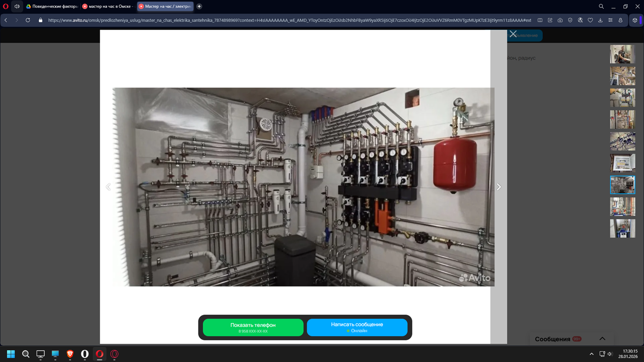Open the privacy protection shield icon

pyautogui.click(x=570, y=20)
